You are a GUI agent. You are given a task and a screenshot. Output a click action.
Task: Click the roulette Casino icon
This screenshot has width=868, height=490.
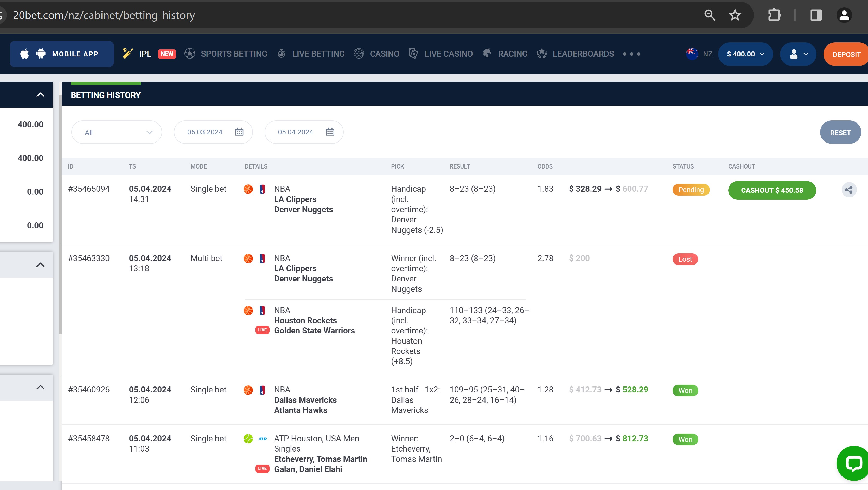(359, 54)
